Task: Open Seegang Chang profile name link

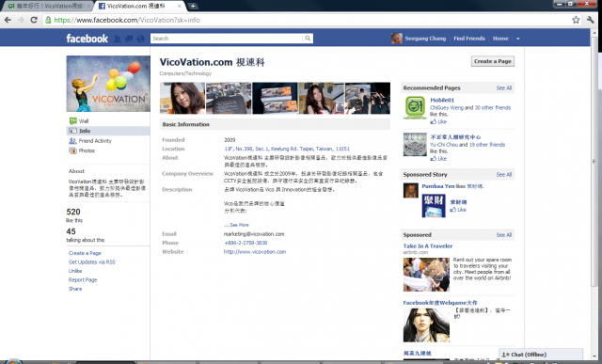Action: coord(425,39)
